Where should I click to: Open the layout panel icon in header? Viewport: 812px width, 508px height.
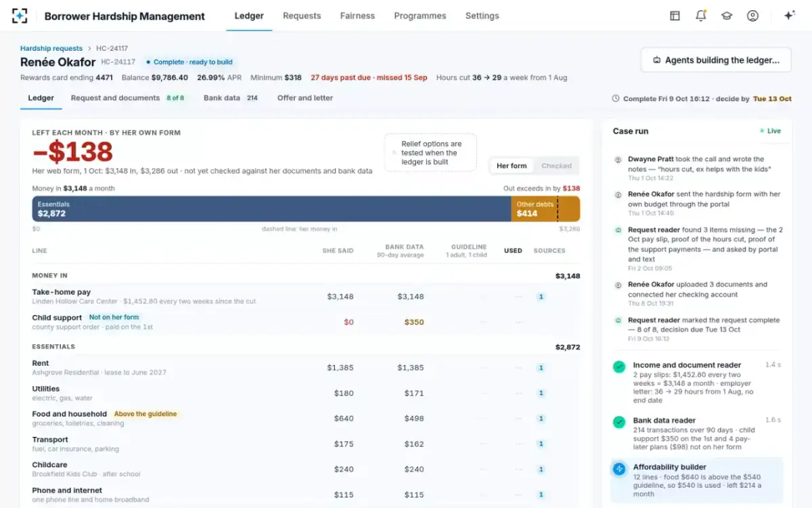(675, 16)
